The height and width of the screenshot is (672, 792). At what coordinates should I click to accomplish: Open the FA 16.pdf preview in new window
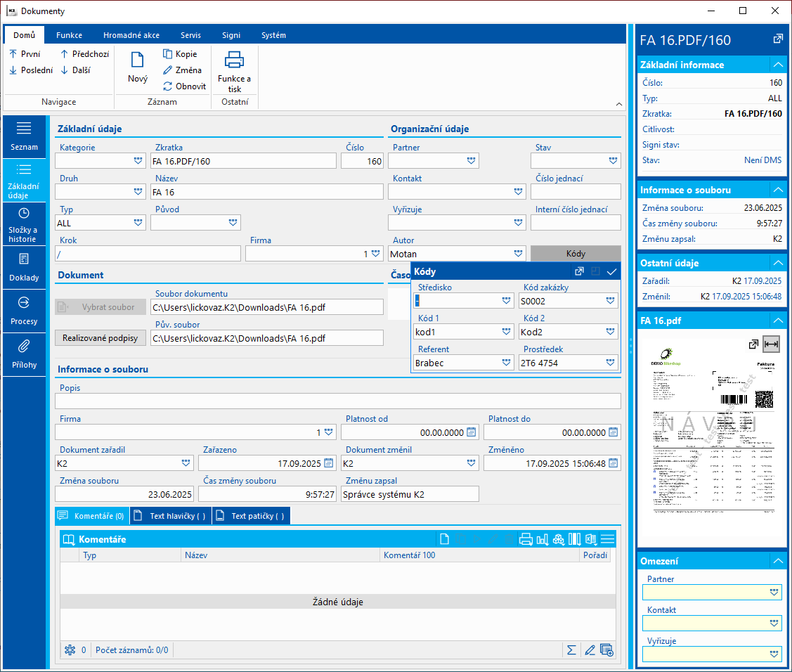(753, 344)
